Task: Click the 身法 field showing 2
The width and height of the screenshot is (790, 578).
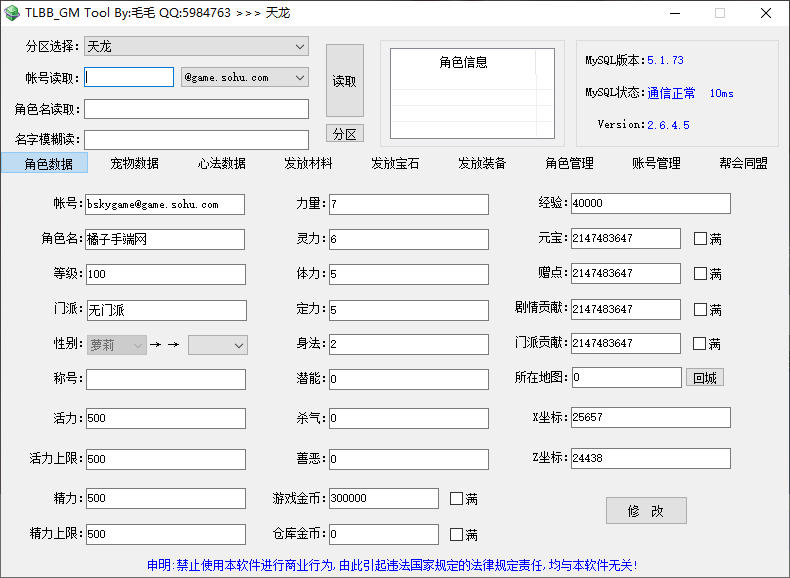Action: tap(409, 344)
